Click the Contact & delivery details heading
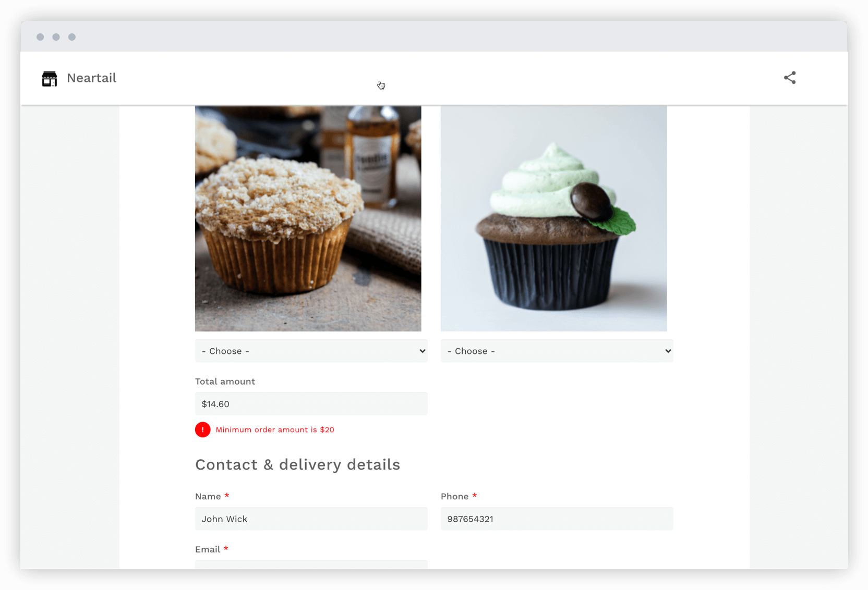Viewport: 868px width, 590px height. click(297, 464)
